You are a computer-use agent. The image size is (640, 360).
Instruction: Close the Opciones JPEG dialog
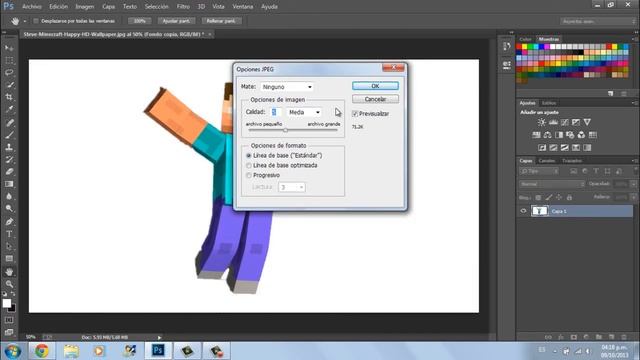393,67
